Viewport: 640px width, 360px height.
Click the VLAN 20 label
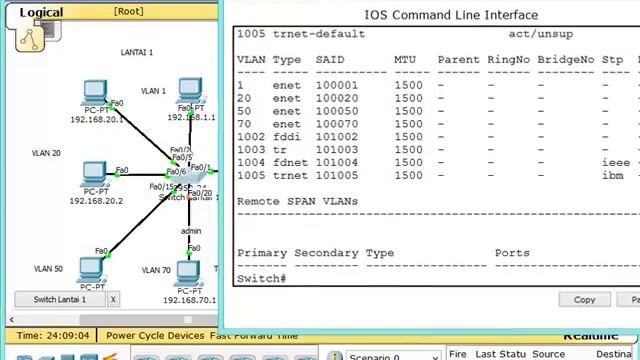46,153
